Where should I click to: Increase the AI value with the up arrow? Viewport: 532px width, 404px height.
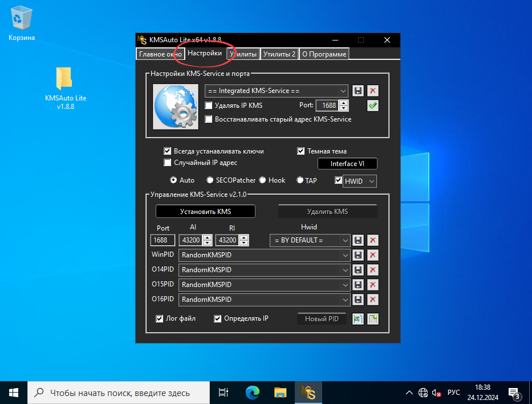pos(208,238)
